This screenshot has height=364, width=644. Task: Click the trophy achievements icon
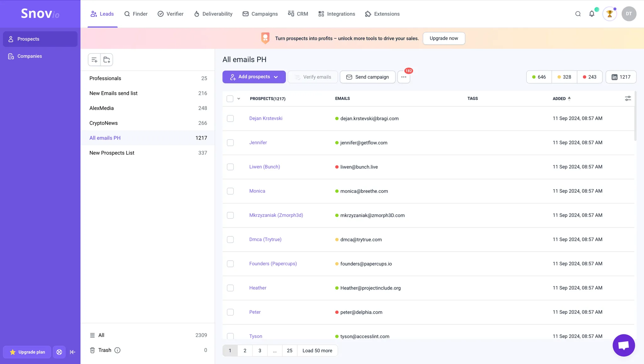tap(609, 14)
